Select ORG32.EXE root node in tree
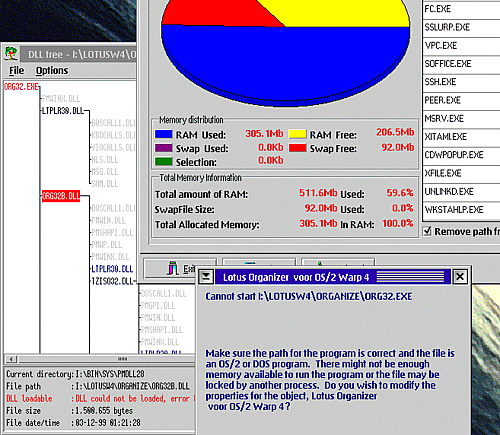 [21, 87]
